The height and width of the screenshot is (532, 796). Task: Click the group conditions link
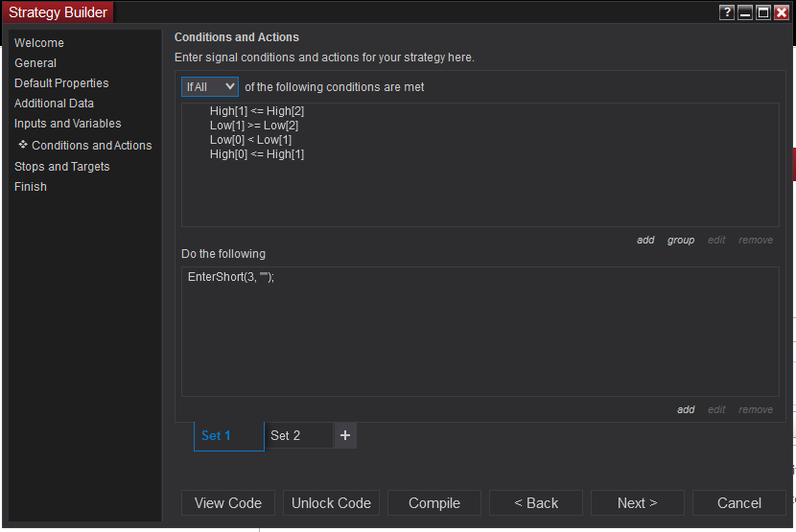click(x=681, y=240)
